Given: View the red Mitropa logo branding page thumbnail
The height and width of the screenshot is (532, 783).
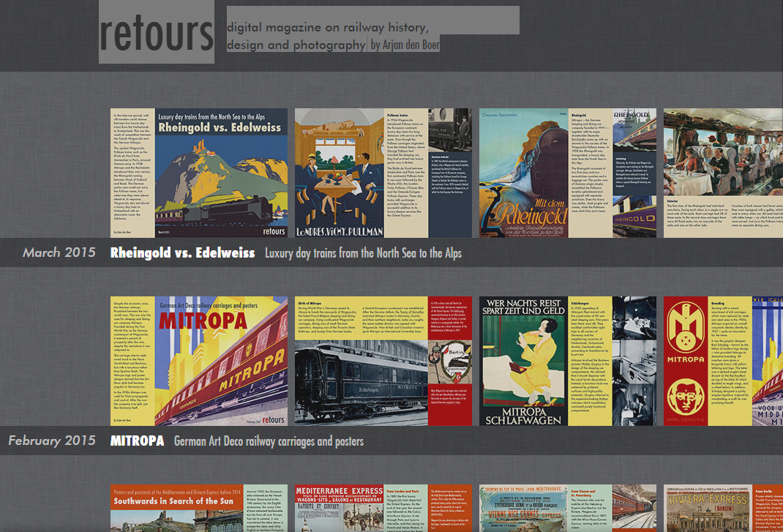Looking at the screenshot, I should [x=723, y=361].
